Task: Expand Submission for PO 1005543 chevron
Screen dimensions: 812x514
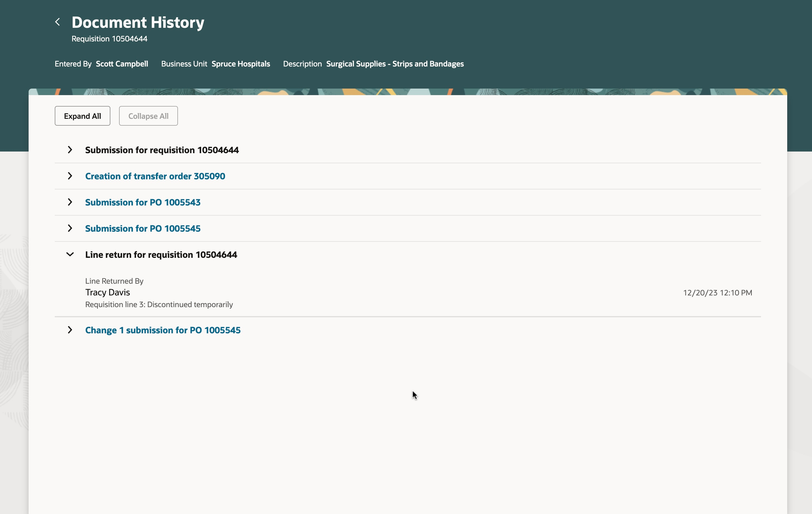Action: point(70,202)
